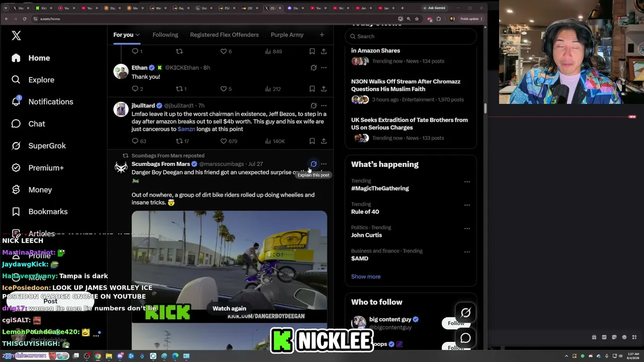
Task: Open Money in the sidebar
Action: point(32,190)
